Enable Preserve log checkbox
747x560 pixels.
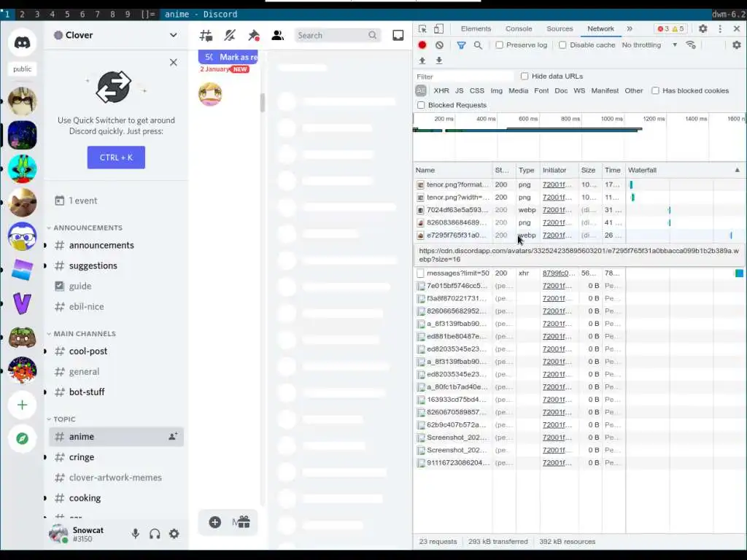tap(499, 44)
